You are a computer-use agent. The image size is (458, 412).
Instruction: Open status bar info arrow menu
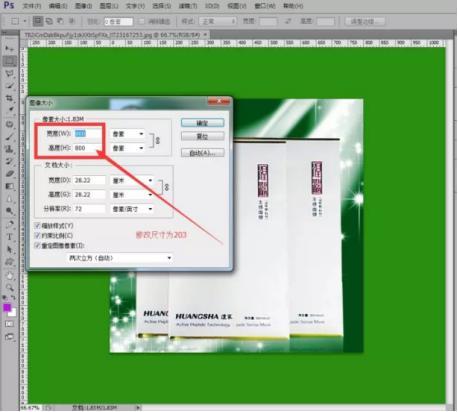138,407
